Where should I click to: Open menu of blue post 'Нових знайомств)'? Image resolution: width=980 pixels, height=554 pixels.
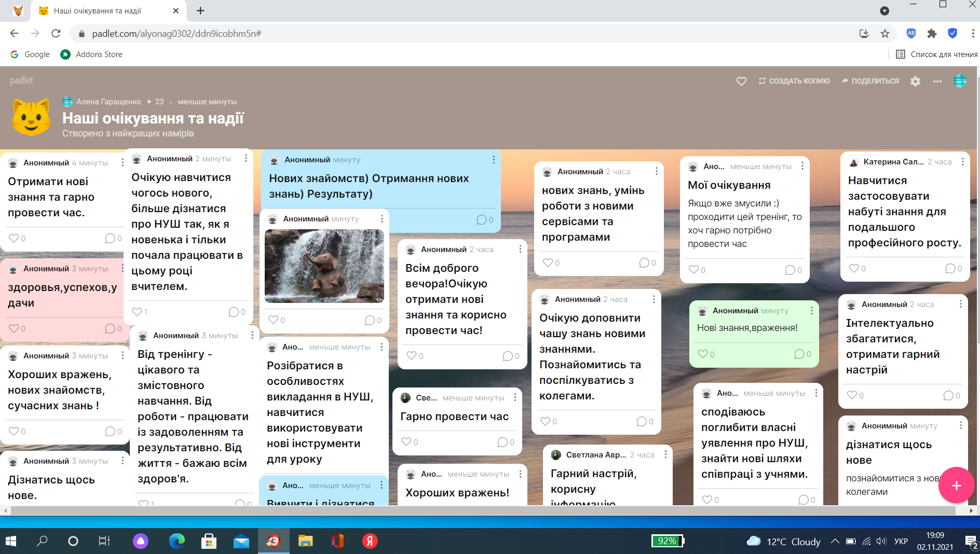pos(494,159)
